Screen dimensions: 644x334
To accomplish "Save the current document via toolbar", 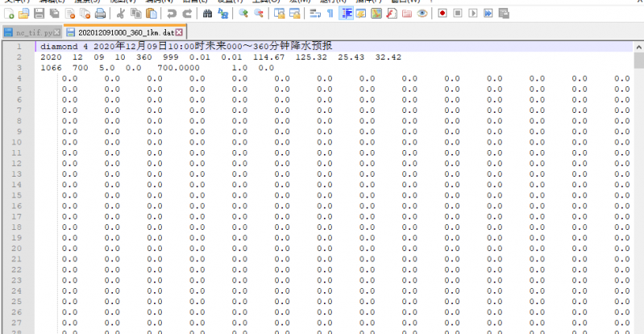I will [x=38, y=14].
